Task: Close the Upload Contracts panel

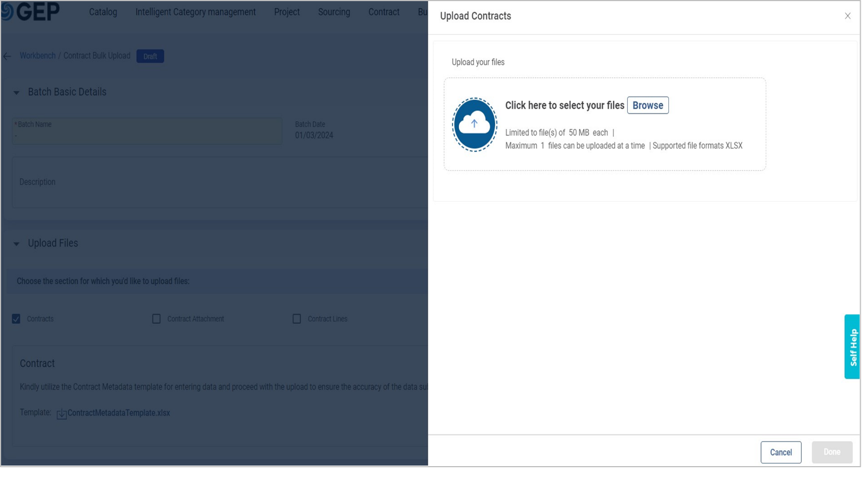Action: (847, 16)
